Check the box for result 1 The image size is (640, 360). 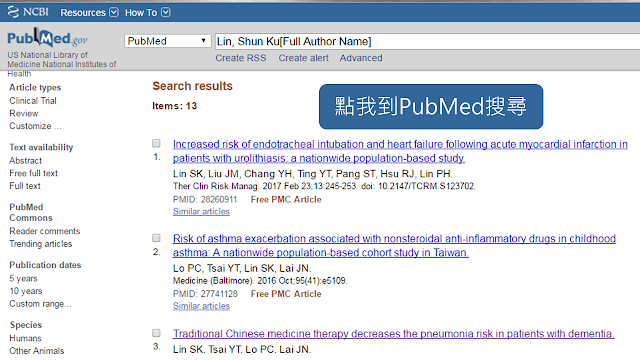pos(156,143)
